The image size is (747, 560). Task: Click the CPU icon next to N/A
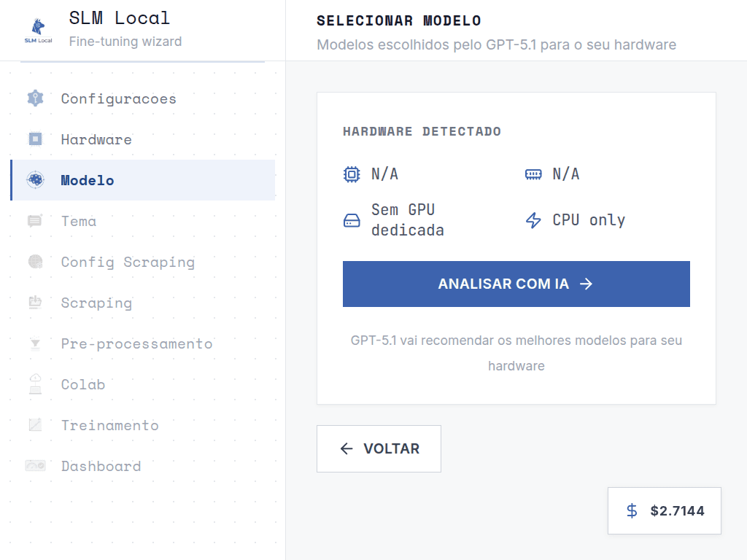(352, 174)
